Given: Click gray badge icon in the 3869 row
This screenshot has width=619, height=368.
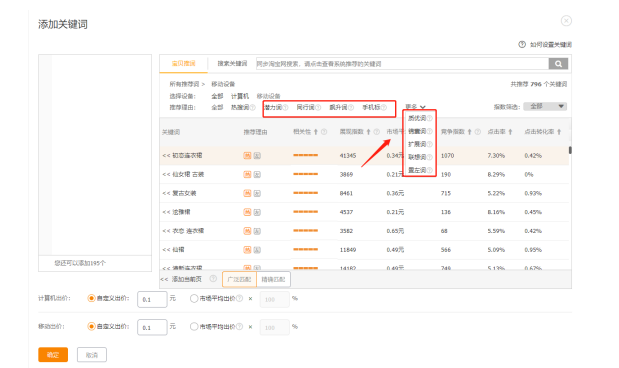Looking at the screenshot, I should pyautogui.click(x=257, y=175).
